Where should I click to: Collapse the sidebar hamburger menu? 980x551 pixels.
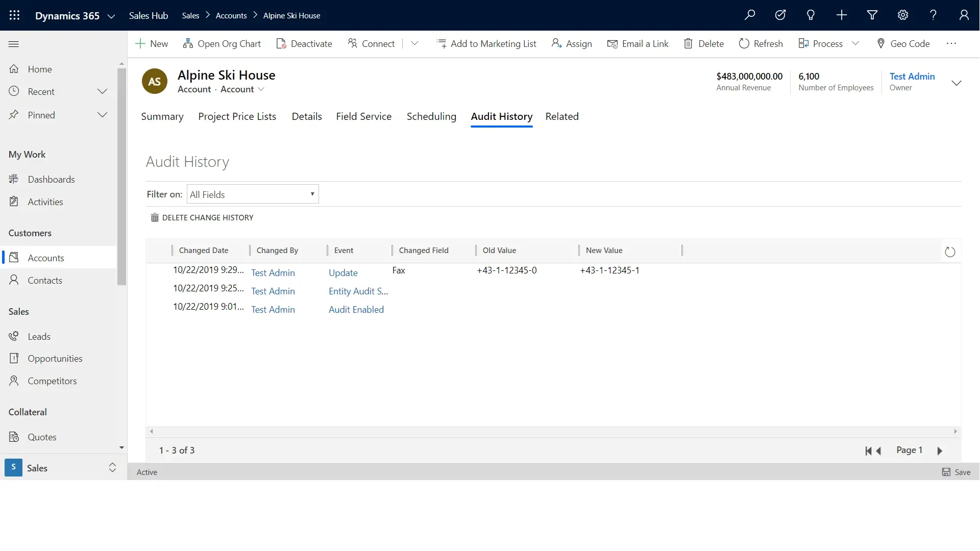coord(14,44)
